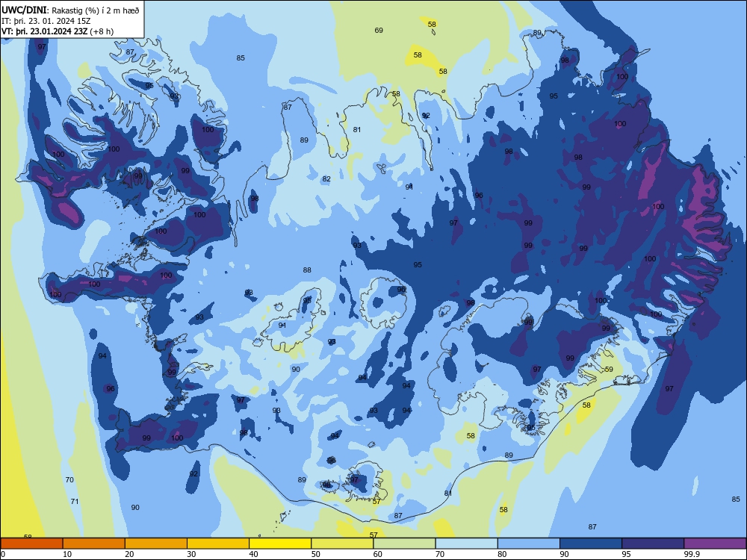Click the dark blue 90–95 legend swatch

pyautogui.click(x=591, y=544)
